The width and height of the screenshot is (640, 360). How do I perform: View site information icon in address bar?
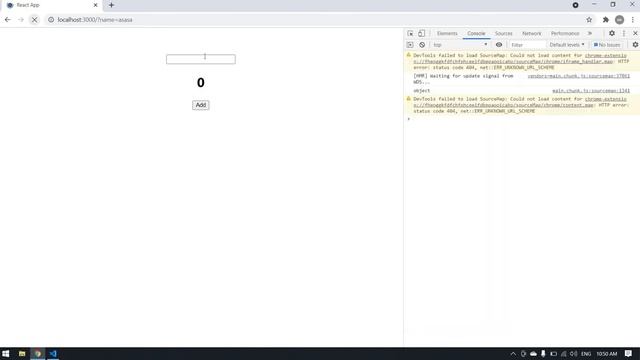click(x=51, y=20)
